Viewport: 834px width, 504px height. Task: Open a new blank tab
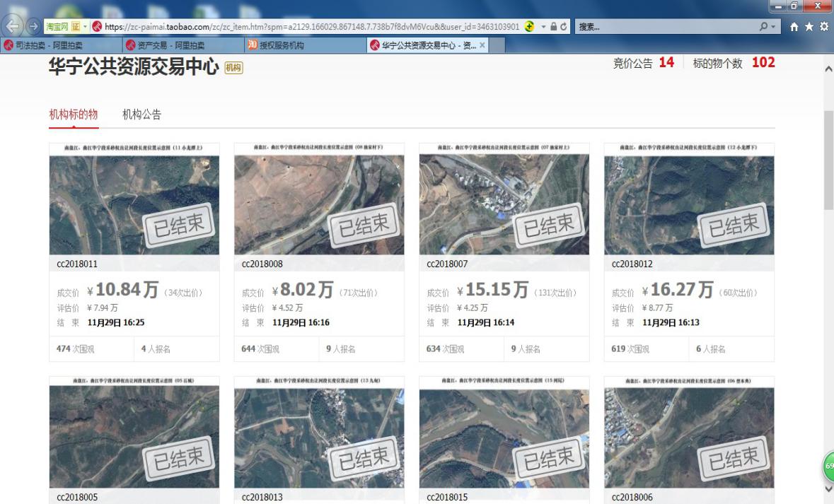(497, 45)
